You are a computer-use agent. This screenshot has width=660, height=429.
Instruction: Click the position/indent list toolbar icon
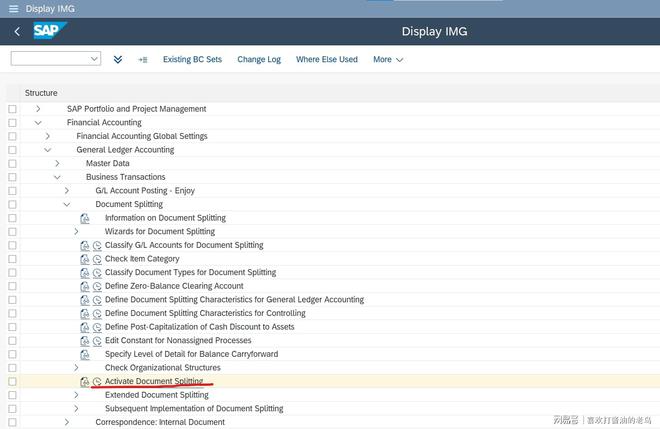click(143, 60)
